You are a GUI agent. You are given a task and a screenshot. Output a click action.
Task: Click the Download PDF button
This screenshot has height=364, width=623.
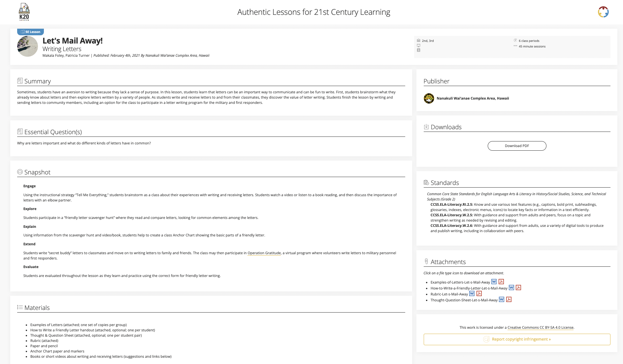click(x=517, y=146)
